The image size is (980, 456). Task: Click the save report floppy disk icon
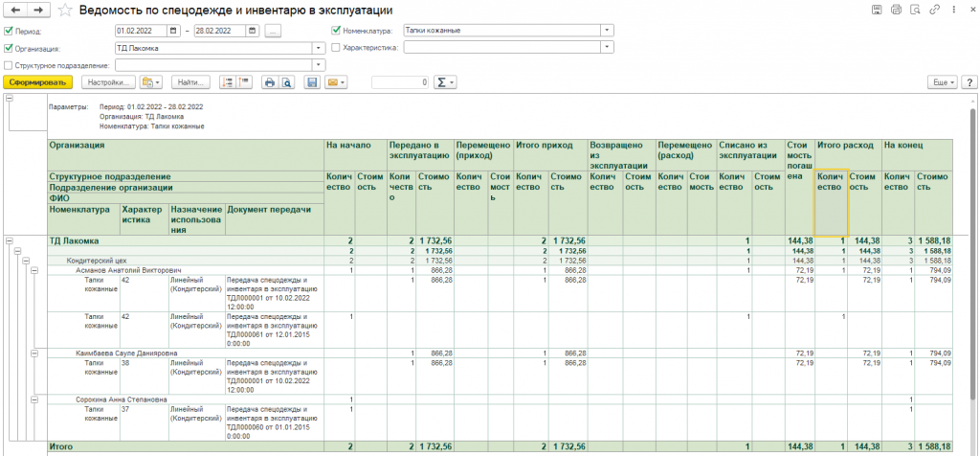[312, 82]
